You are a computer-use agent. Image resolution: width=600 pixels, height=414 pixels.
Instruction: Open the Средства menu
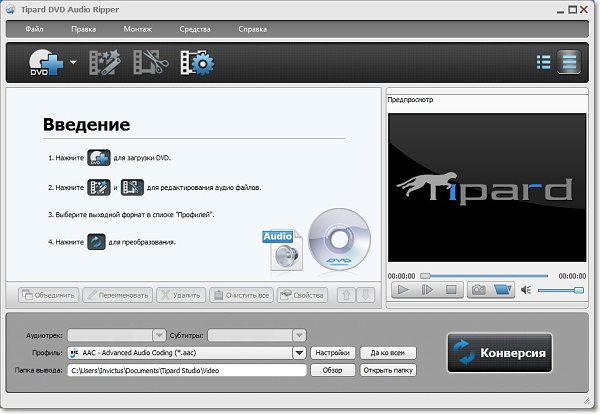195,29
